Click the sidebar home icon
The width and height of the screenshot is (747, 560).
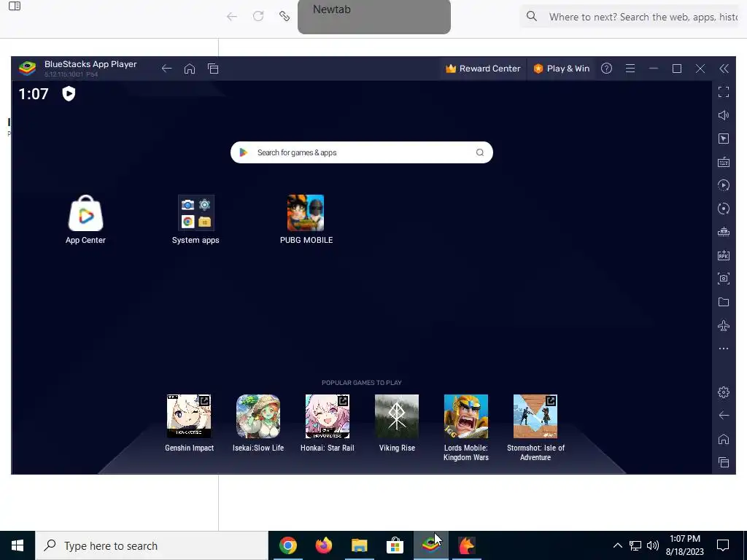[724, 438]
